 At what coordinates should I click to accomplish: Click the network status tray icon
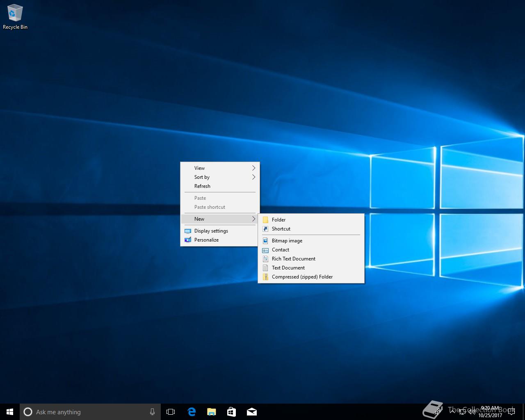pyautogui.click(x=462, y=412)
